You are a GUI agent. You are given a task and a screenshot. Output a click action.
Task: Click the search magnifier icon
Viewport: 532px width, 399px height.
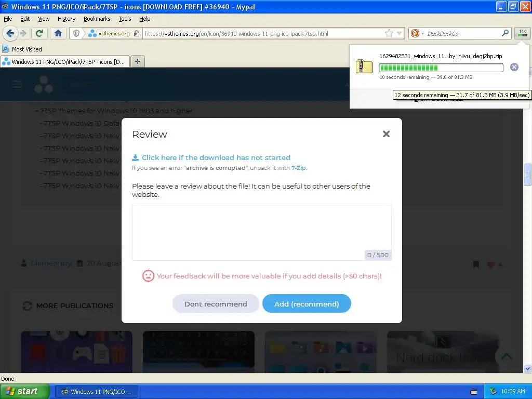point(505,33)
